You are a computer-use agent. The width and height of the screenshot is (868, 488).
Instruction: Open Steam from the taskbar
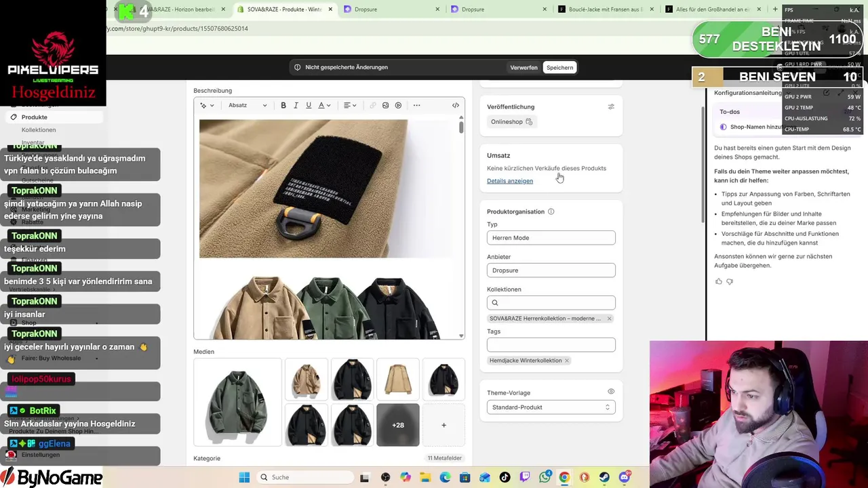click(604, 477)
